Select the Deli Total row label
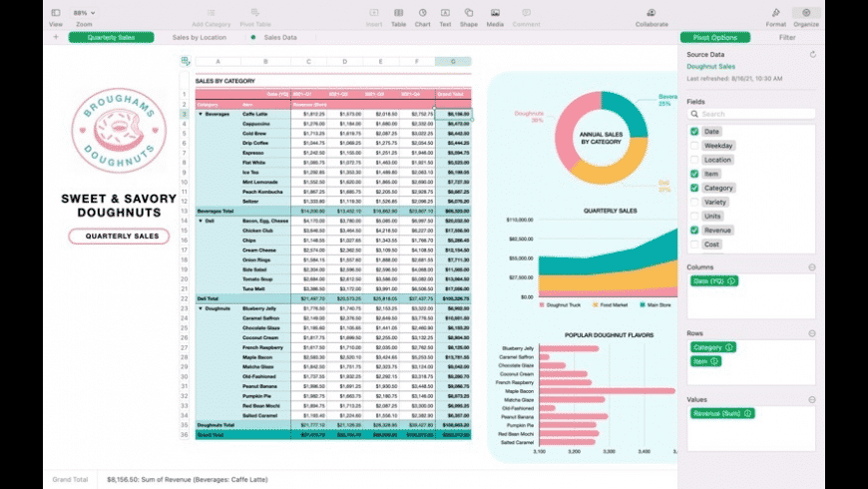Screen dimensions: 868x489 pos(208,298)
